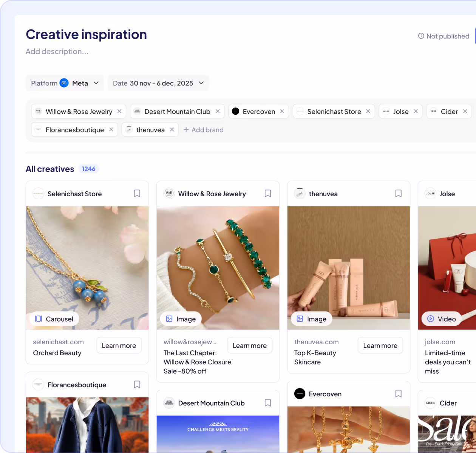476x453 pixels.
Task: Remove the Jolse brand filter chip
Action: 416,111
